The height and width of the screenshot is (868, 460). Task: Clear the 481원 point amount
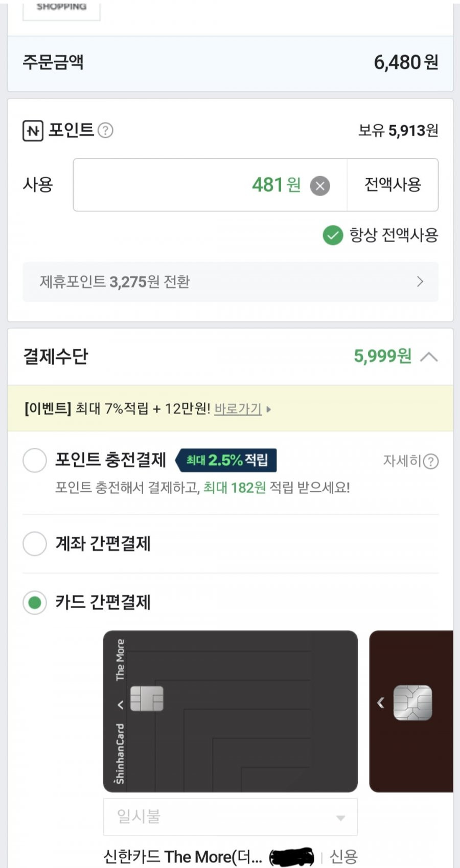pos(320,186)
